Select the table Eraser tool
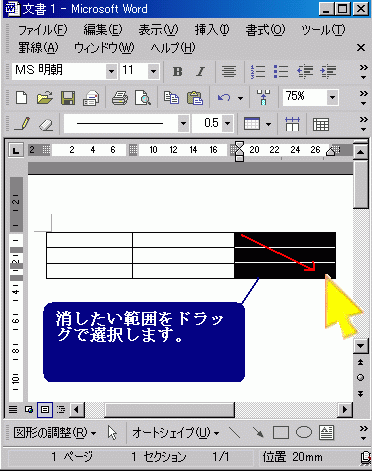This screenshot has width=372, height=471. pos(46,124)
